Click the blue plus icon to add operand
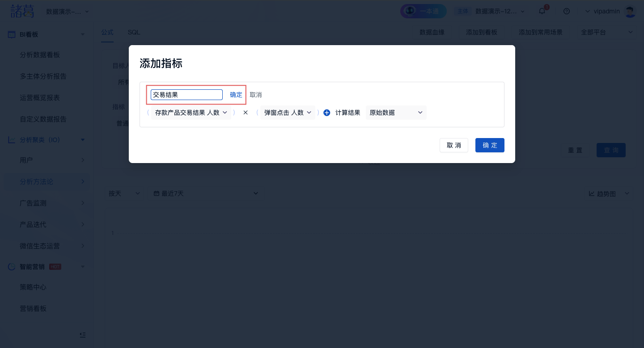This screenshot has height=348, width=644. (x=326, y=113)
